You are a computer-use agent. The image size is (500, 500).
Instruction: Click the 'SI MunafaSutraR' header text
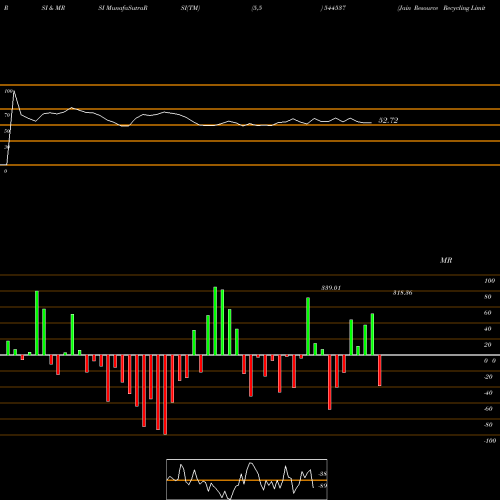coord(123,8)
